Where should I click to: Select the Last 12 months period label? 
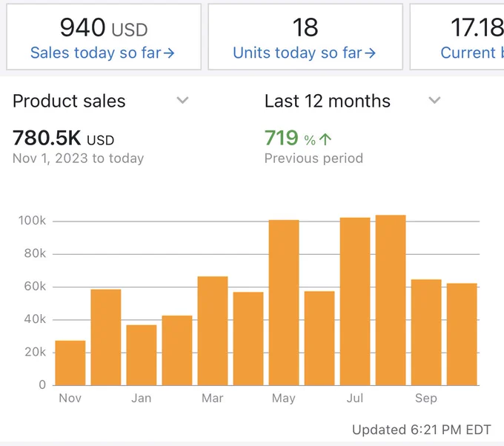coord(327,101)
